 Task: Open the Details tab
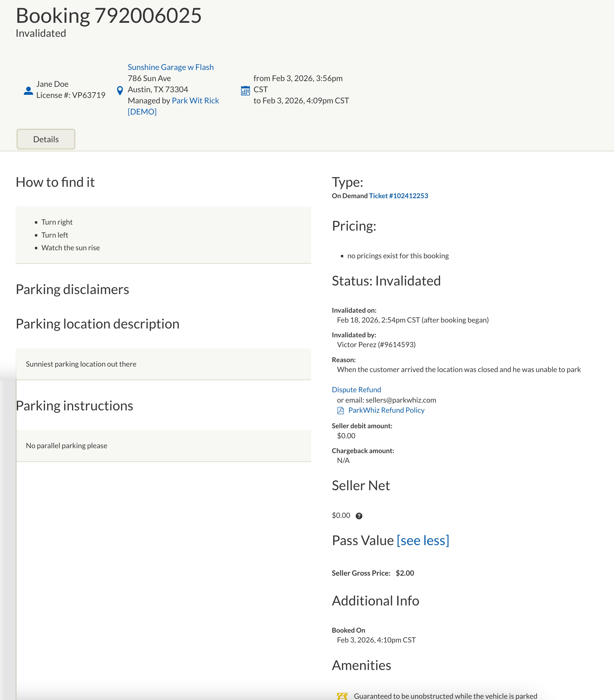point(46,139)
